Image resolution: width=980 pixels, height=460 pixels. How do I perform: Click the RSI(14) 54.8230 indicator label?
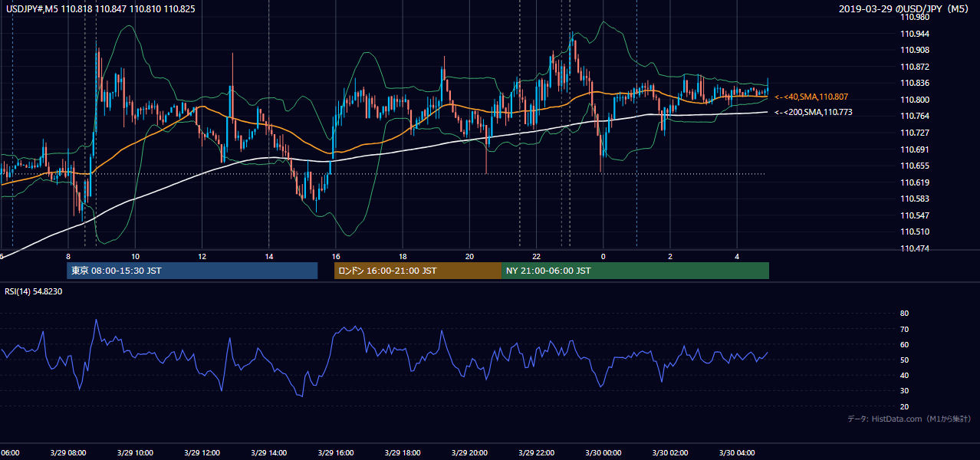tap(33, 291)
